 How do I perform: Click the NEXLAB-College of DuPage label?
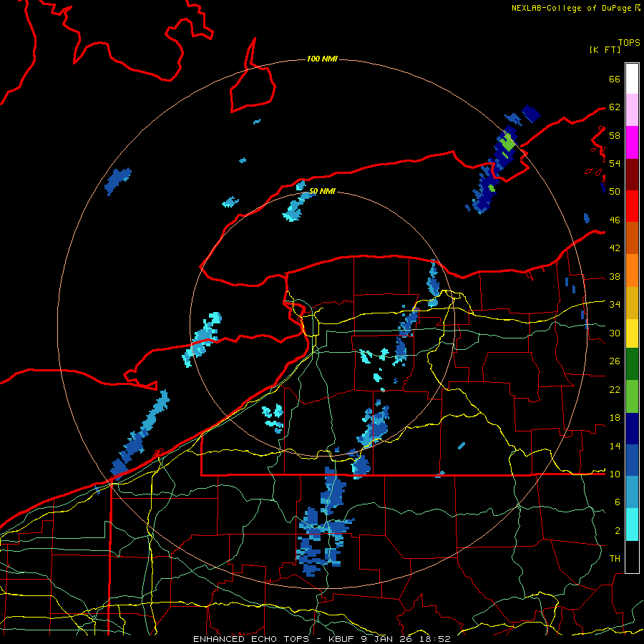[571, 8]
